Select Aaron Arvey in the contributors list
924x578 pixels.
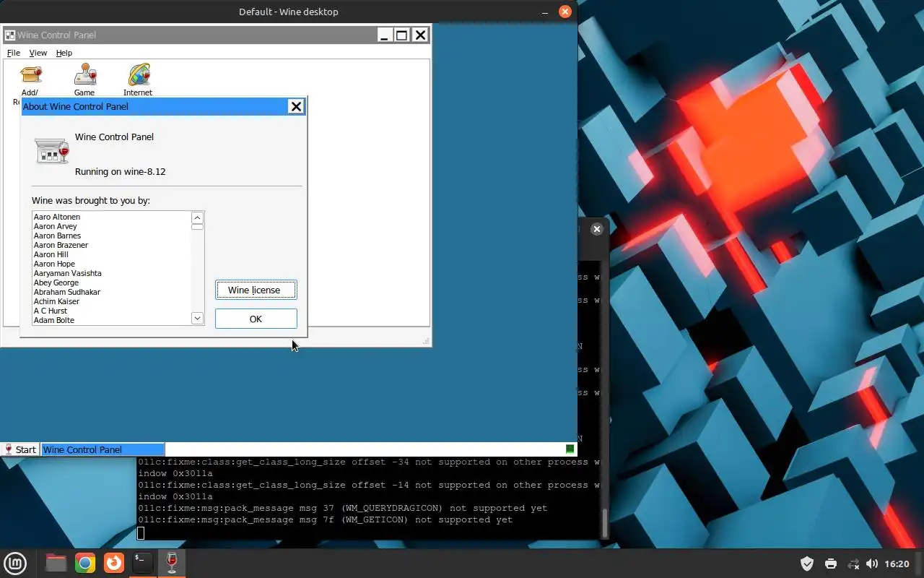pos(56,226)
